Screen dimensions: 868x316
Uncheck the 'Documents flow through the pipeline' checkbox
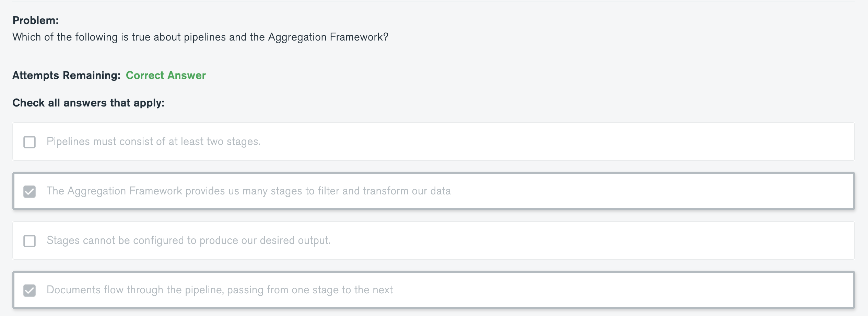coord(30,290)
